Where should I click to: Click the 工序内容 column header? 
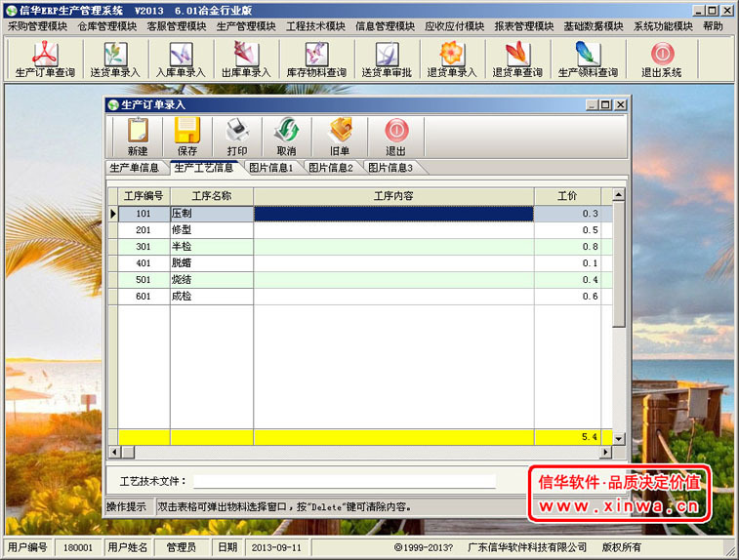(393, 196)
